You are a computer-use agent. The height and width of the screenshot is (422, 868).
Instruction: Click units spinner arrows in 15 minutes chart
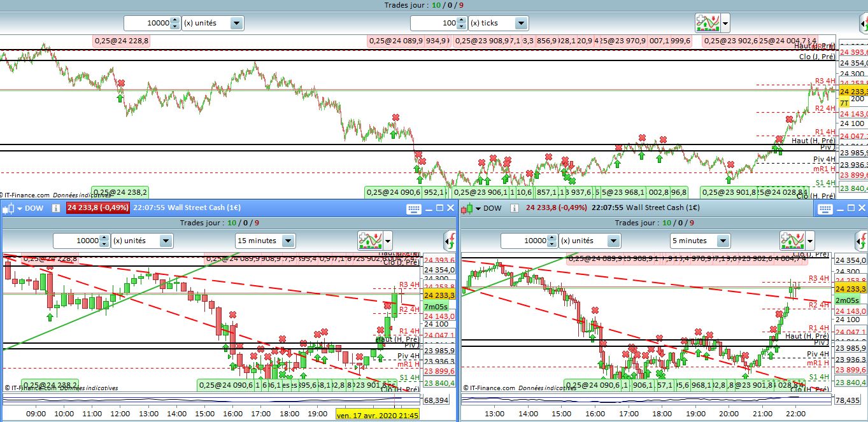105,241
